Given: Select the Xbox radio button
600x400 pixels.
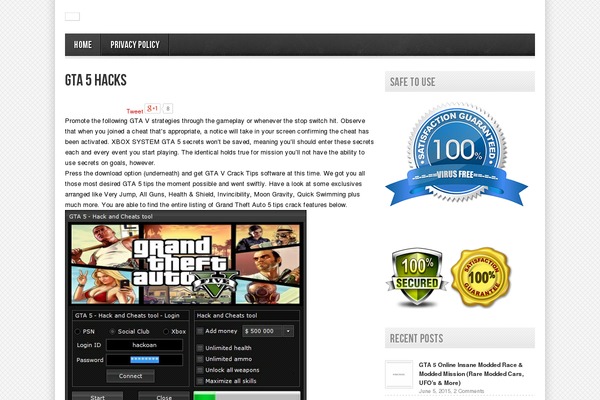Looking at the screenshot, I should (166, 331).
